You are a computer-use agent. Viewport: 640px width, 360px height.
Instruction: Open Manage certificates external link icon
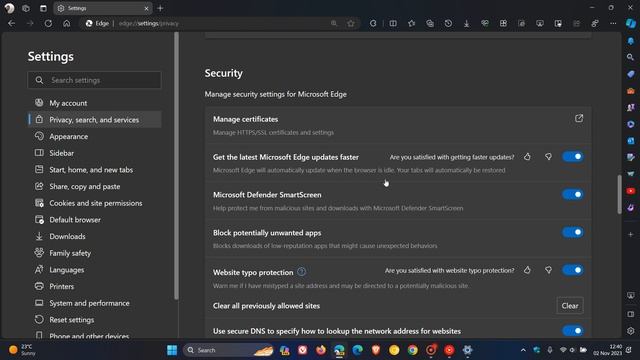tap(579, 118)
